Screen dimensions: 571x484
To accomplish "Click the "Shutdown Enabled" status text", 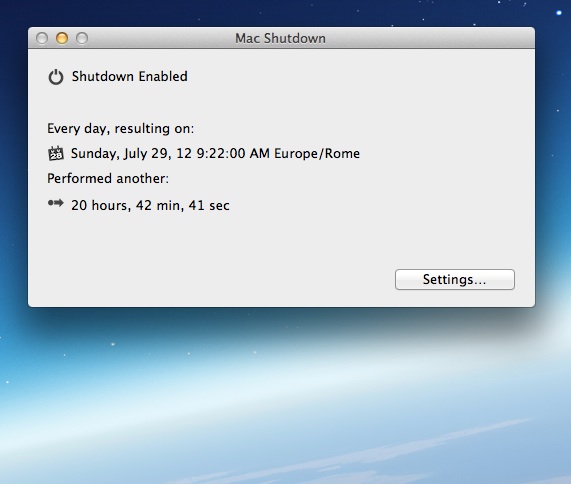I will click(x=130, y=76).
